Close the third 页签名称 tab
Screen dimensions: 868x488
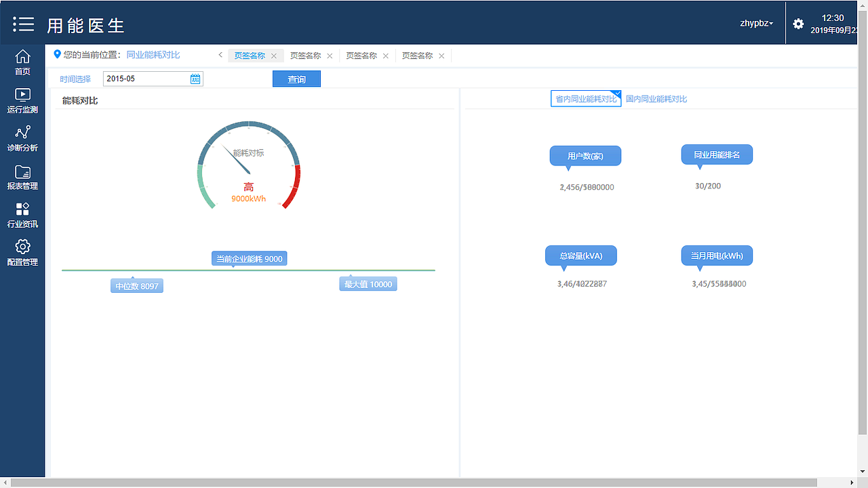tap(386, 56)
